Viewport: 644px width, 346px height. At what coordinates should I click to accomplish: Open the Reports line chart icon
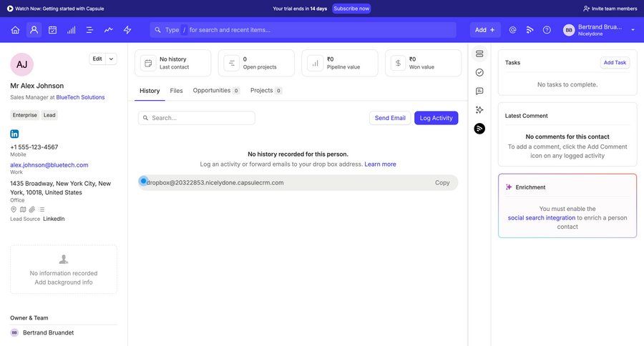point(109,30)
